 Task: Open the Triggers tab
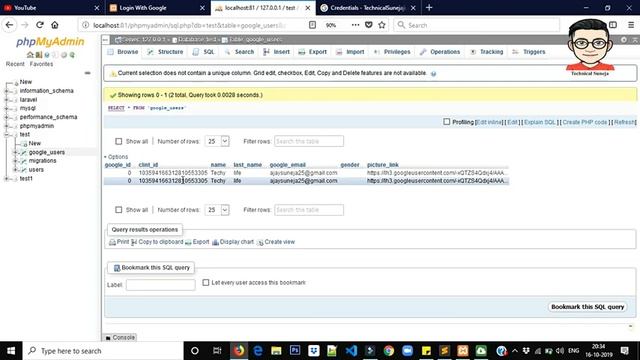529,52
